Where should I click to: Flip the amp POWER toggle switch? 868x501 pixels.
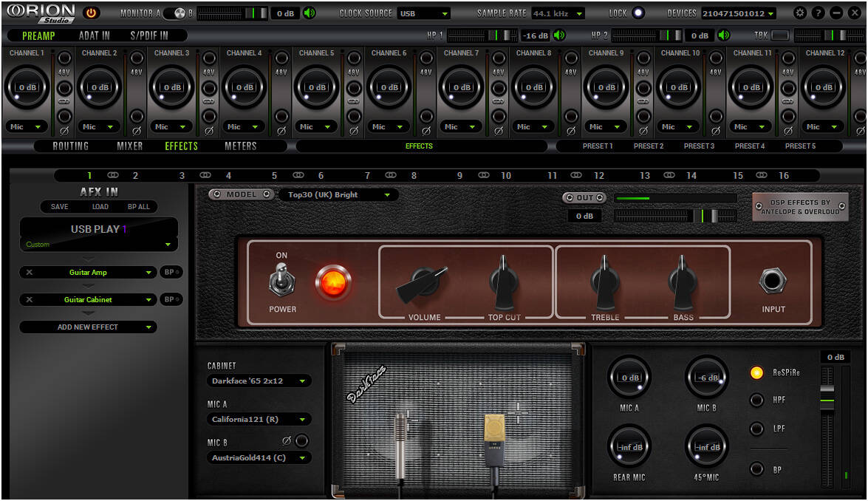click(x=281, y=281)
